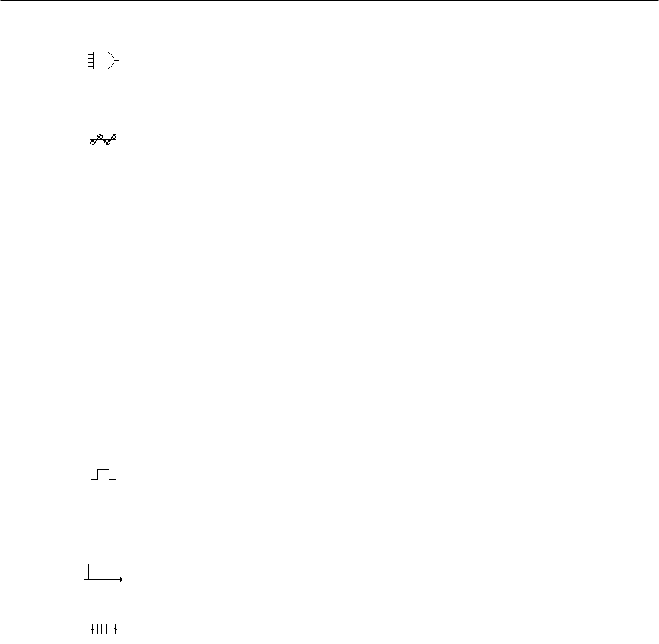Screen dimensions: 659x644
Task: Click the left asterisk on the pulse train
Action: tap(92, 628)
